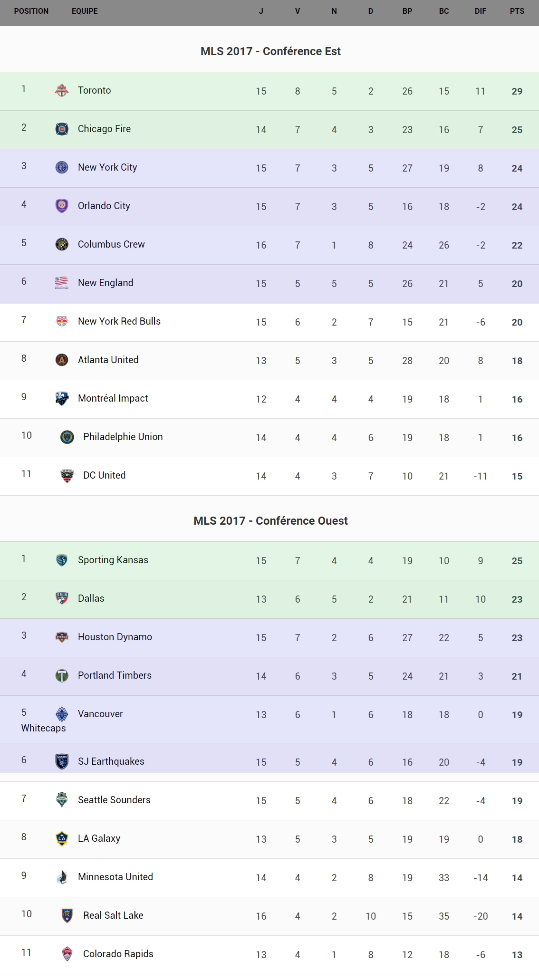Click the New York Red Bulls logo
The height and width of the screenshot is (980, 539).
pos(62,321)
